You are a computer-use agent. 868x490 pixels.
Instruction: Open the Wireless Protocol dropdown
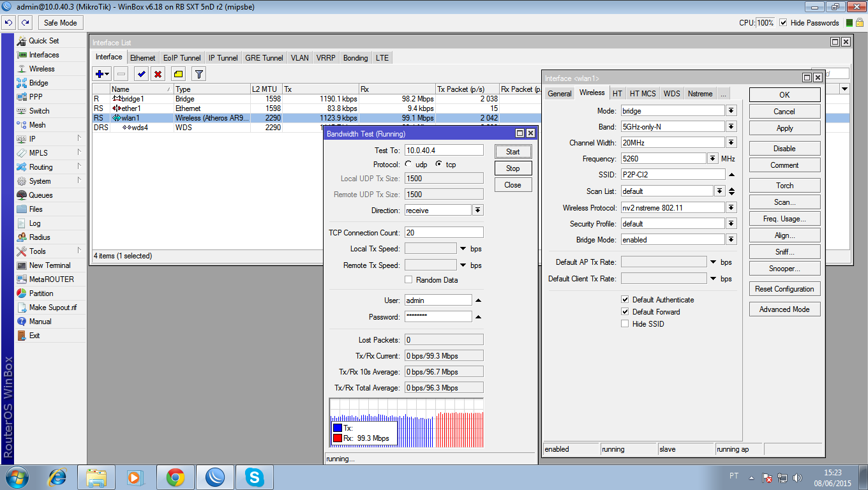tap(731, 208)
